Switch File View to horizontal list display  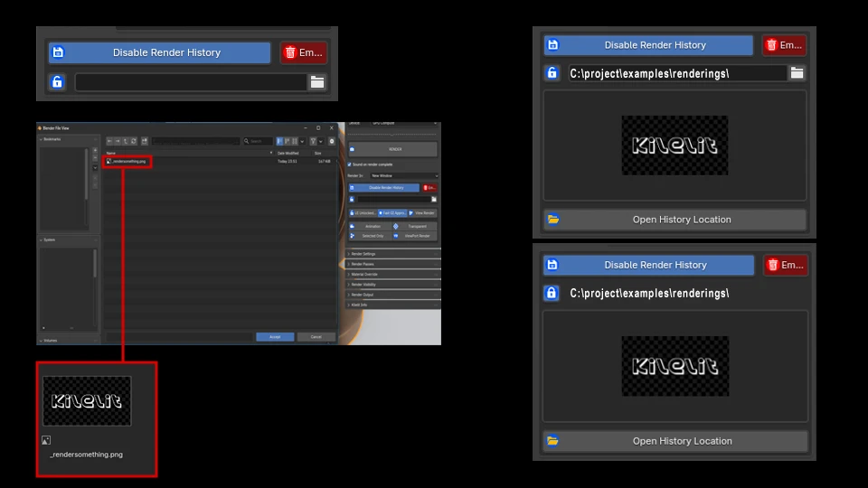point(288,141)
